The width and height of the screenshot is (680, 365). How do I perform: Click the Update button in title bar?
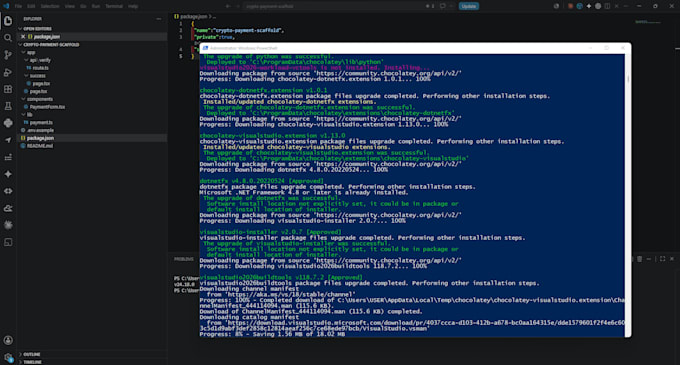pyautogui.click(x=469, y=6)
